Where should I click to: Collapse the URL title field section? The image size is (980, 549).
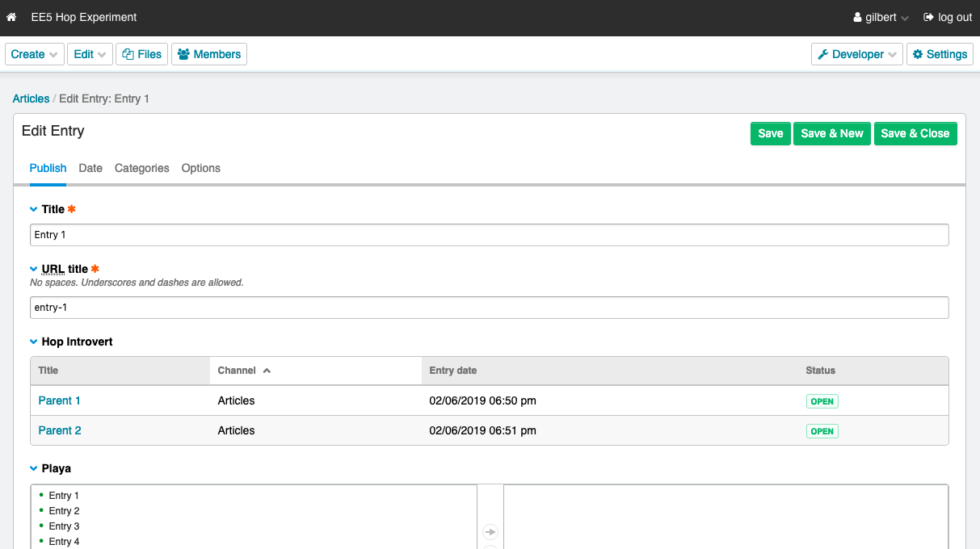[34, 269]
